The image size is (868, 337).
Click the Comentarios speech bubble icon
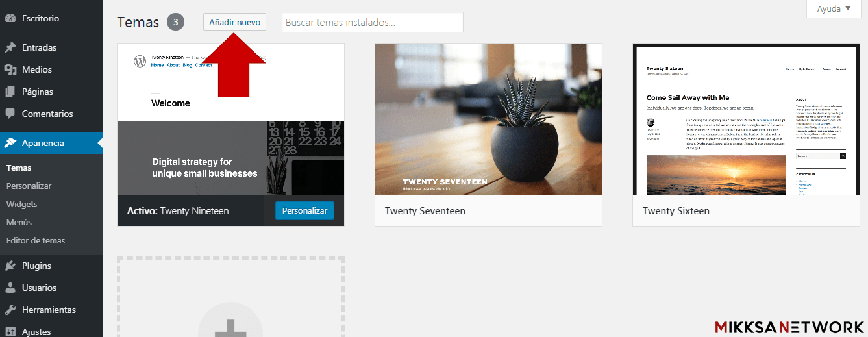tap(10, 114)
